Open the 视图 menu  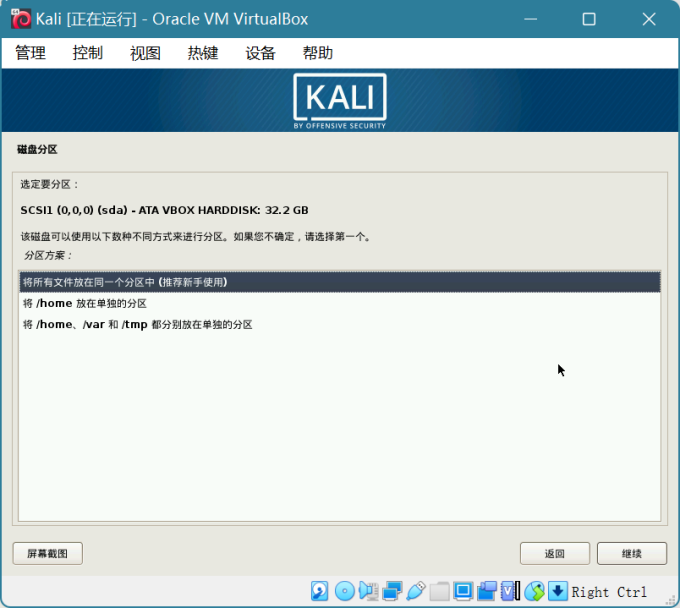pos(145,53)
